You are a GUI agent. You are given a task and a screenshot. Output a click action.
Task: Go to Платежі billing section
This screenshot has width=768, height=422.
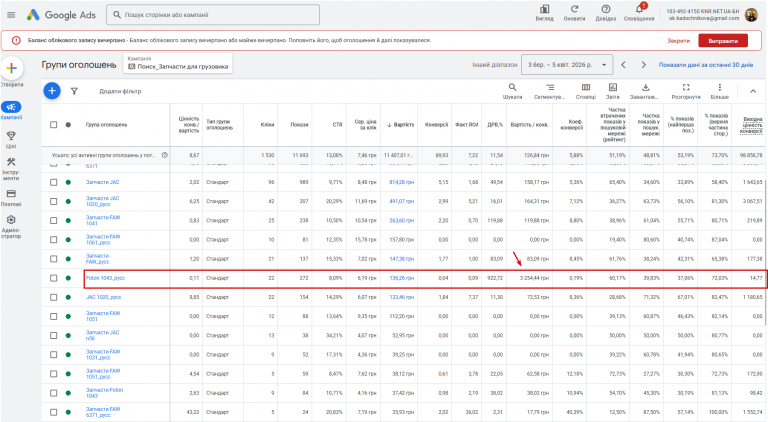[11, 196]
